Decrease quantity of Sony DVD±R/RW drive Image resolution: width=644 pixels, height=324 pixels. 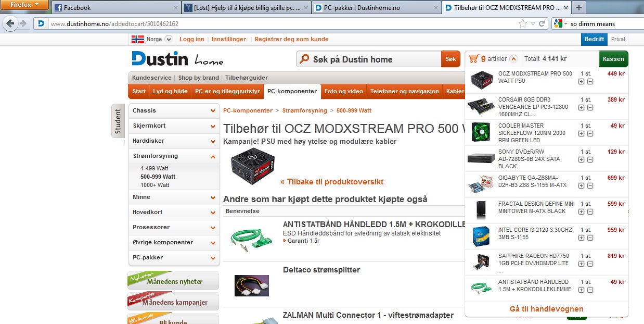click(x=590, y=160)
